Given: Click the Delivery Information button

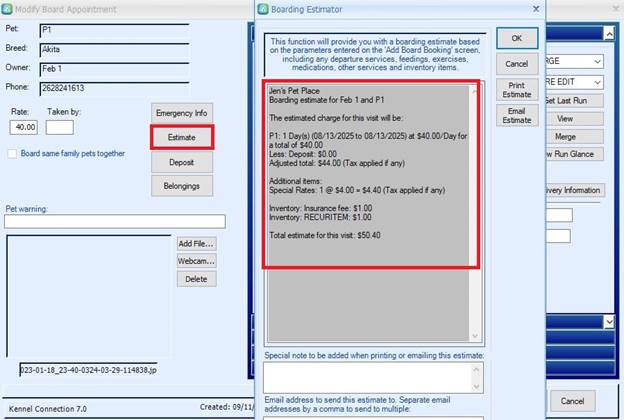Looking at the screenshot, I should coord(575,190).
